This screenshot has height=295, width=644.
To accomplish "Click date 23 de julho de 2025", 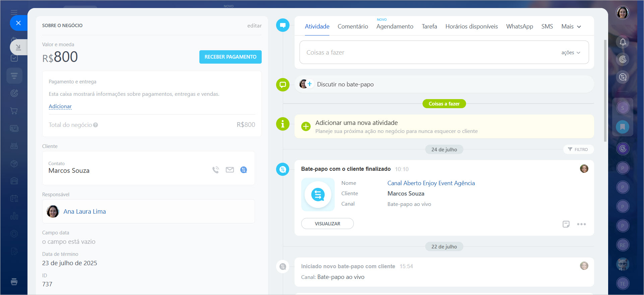I will pyautogui.click(x=70, y=263).
